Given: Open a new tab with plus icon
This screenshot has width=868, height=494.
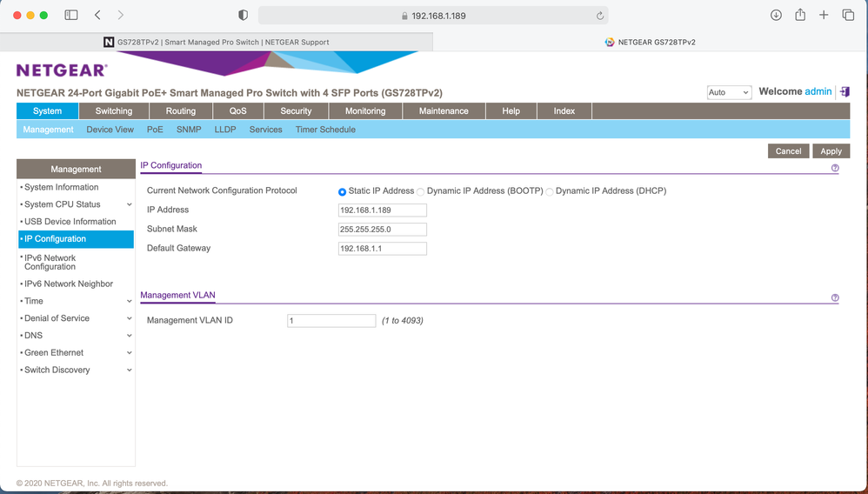Looking at the screenshot, I should point(824,15).
